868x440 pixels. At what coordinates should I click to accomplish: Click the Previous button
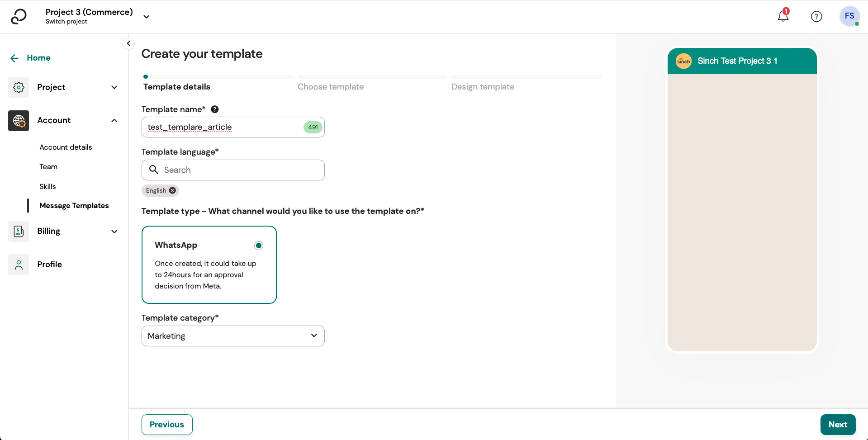166,424
